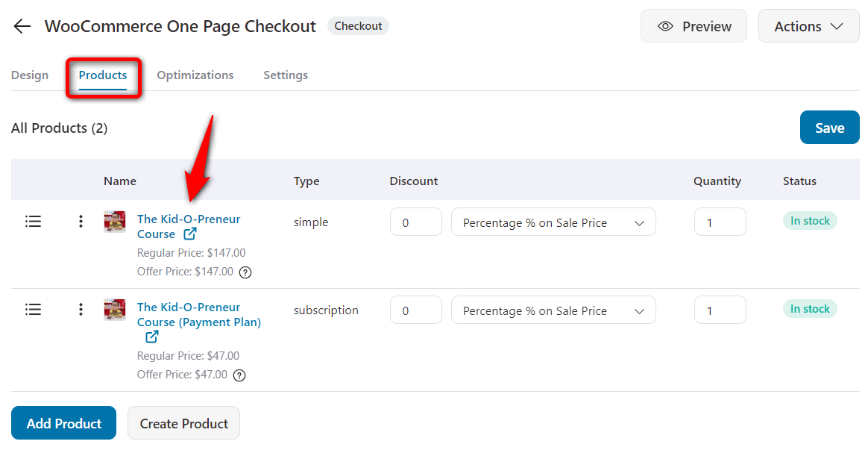Click the help icon beside the $147.00 Offer Price
Screen dimensions: 868x453
(245, 272)
